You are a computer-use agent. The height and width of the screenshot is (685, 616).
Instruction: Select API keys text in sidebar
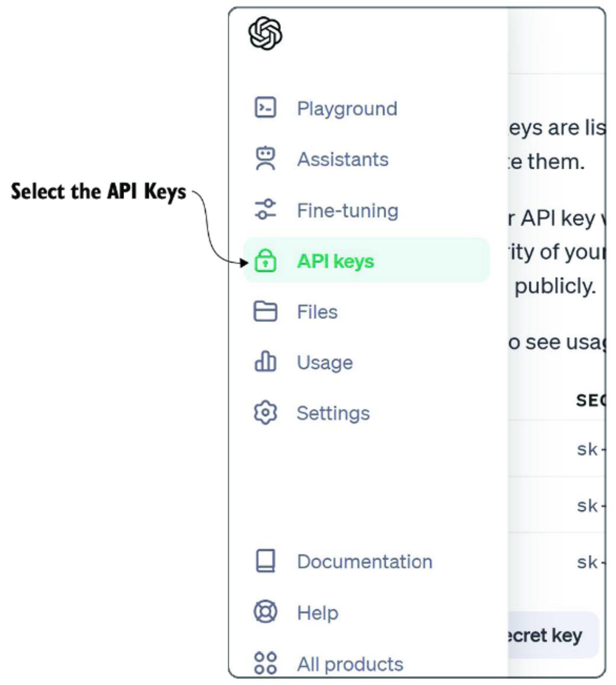coord(336,261)
